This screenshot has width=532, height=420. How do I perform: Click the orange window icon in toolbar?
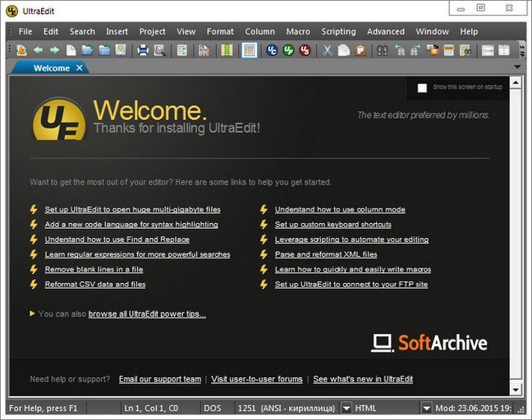point(449,50)
